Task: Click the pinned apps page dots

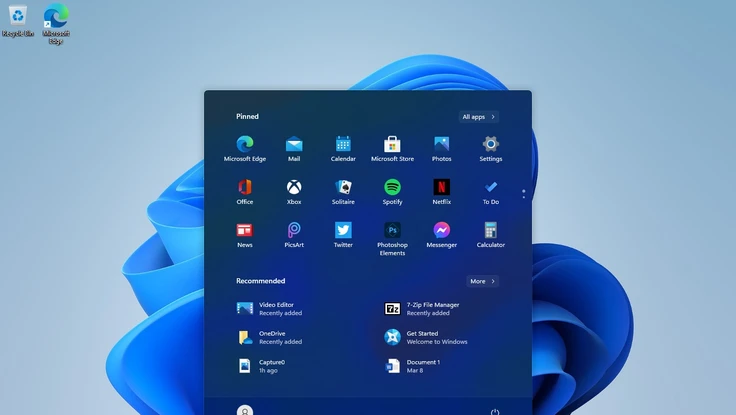Action: (x=523, y=194)
